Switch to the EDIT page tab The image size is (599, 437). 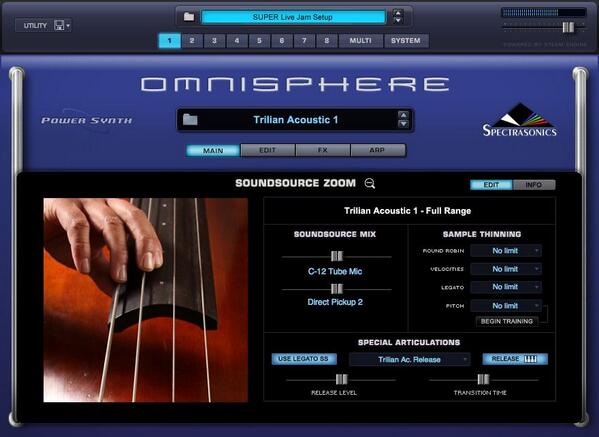267,151
